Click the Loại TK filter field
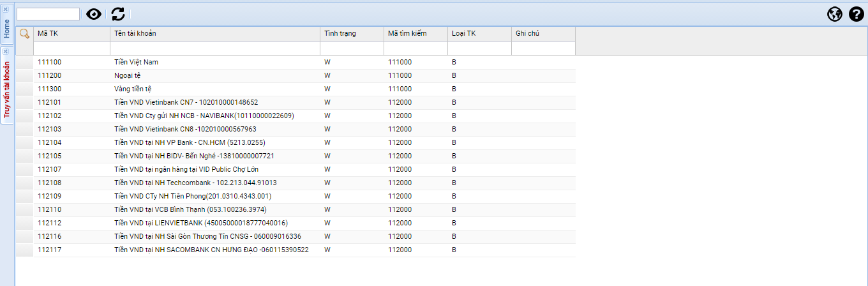The width and height of the screenshot is (868, 286). coord(479,48)
